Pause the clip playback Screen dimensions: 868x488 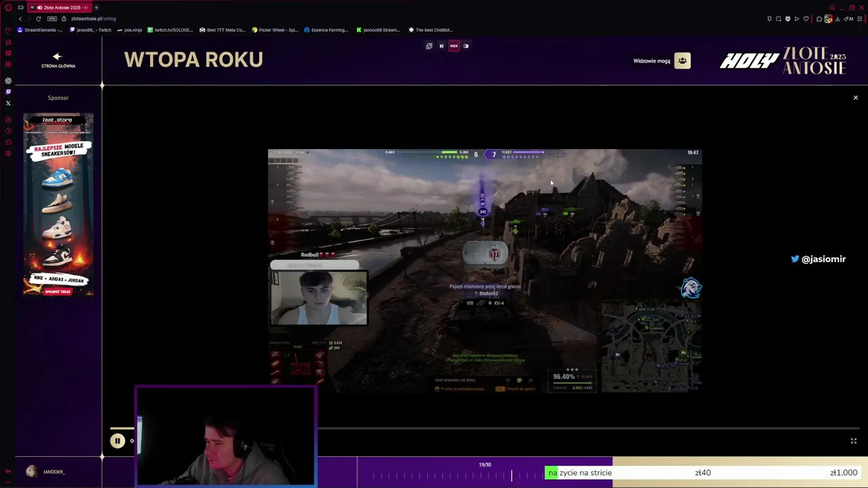pyautogui.click(x=117, y=441)
